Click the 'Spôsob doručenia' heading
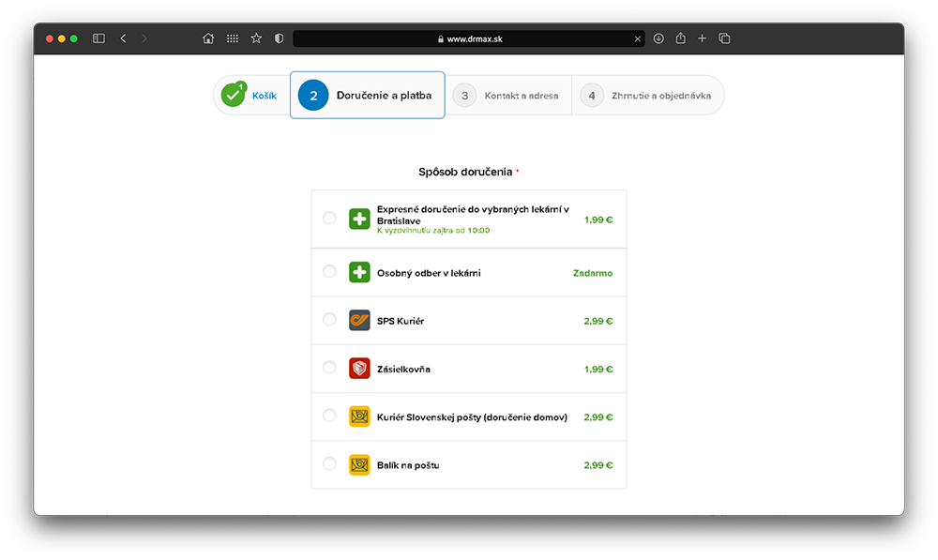The image size is (938, 560). click(x=465, y=172)
